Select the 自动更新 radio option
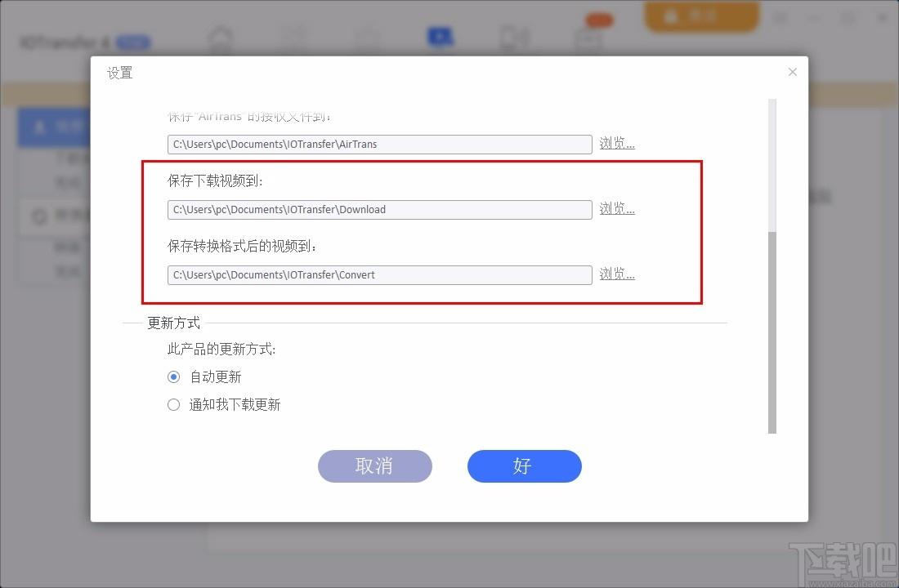The width and height of the screenshot is (899, 588). tap(174, 377)
